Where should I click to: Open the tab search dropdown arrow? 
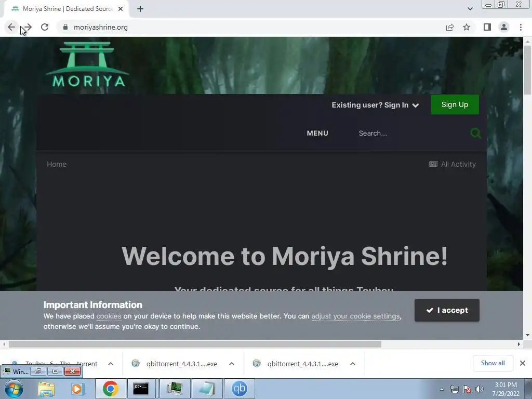pos(470,9)
